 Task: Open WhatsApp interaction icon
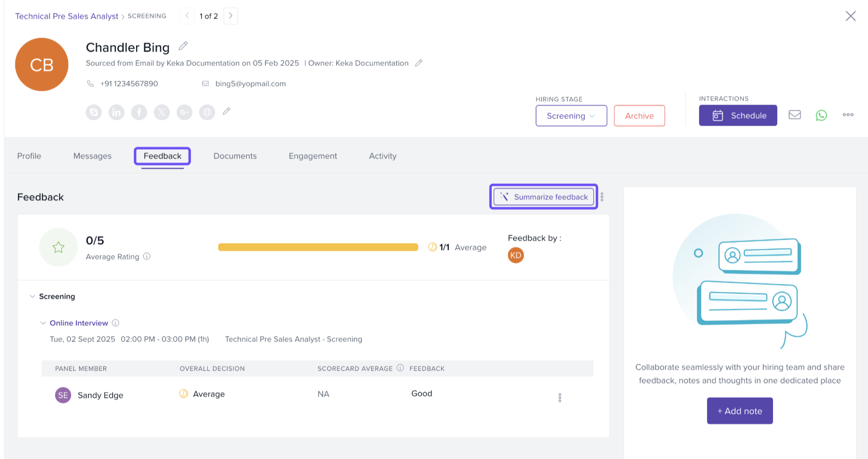pyautogui.click(x=821, y=115)
